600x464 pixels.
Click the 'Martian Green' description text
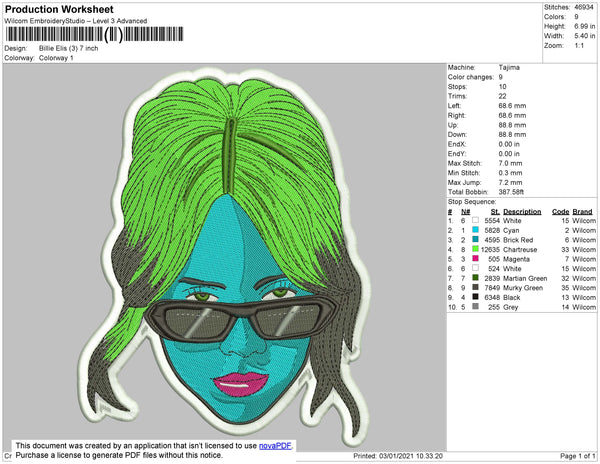pos(525,278)
